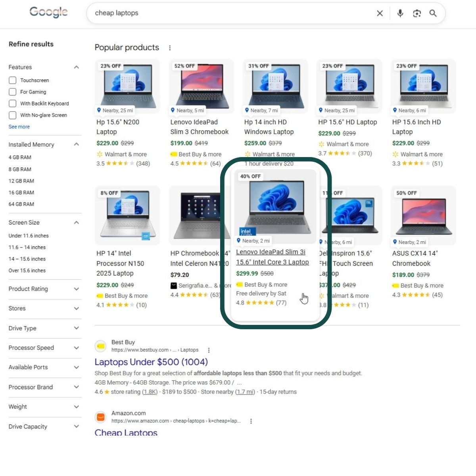476x476 pixels.
Task: Click the $189.00 ASUS price
Action: point(403,275)
